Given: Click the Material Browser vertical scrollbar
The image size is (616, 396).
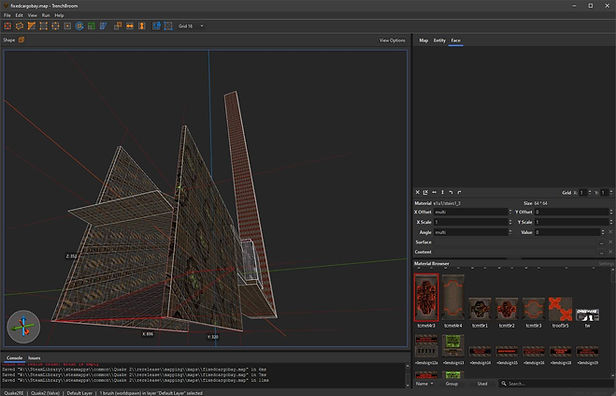Looking at the screenshot, I should pos(613,322).
